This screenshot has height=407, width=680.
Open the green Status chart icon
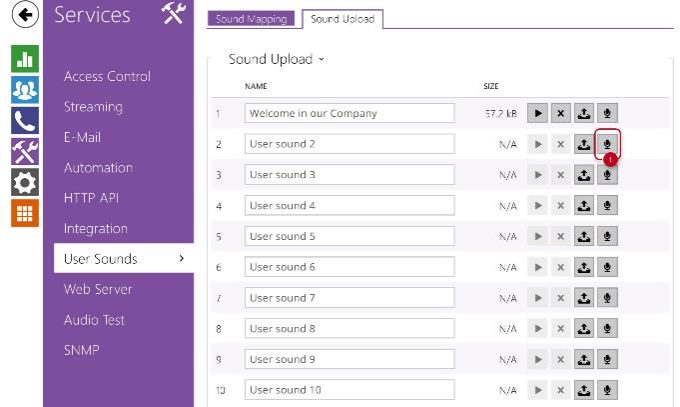coord(25,58)
